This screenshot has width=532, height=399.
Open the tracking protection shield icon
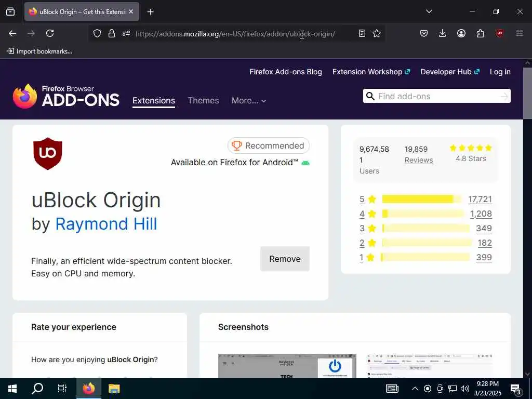[x=97, y=33]
